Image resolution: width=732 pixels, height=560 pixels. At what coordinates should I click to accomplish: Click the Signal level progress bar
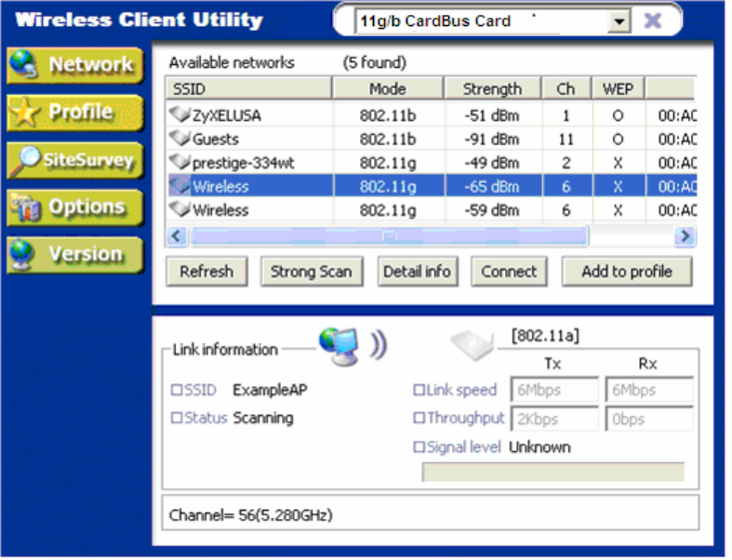pyautogui.click(x=553, y=473)
